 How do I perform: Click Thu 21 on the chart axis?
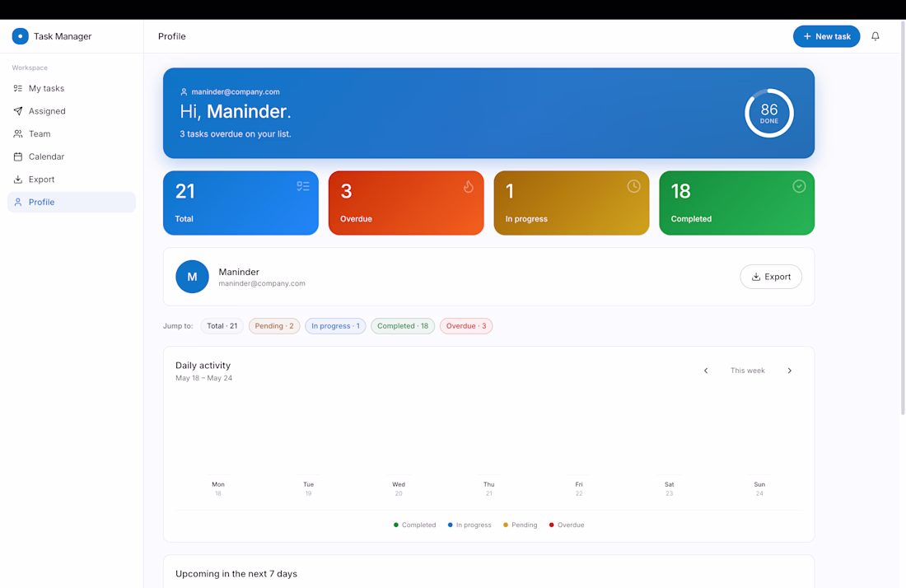[x=488, y=488]
